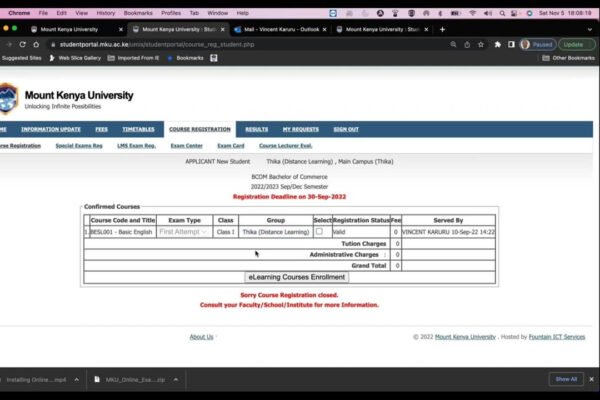
Task: Open the Timetables nav tab
Action: (139, 129)
